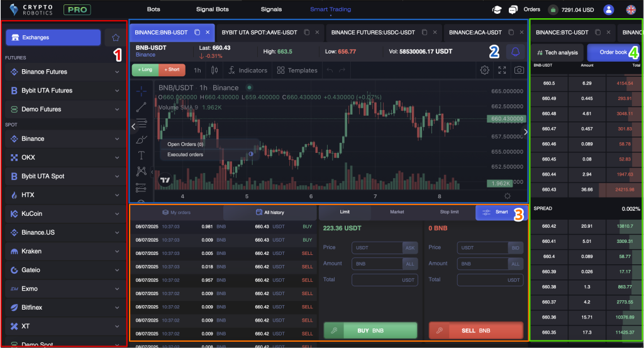Duplicate the BYBIT UTA SPOT:AAVE-USDT tab
This screenshot has width=644, height=348.
pos(306,32)
